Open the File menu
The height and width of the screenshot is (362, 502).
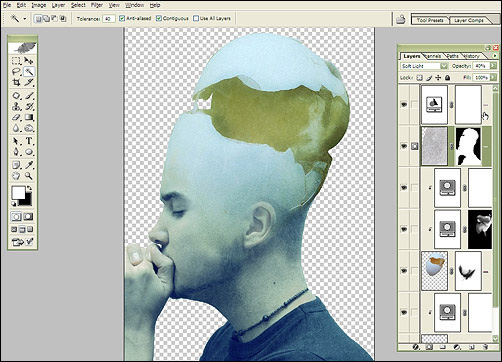6,5
